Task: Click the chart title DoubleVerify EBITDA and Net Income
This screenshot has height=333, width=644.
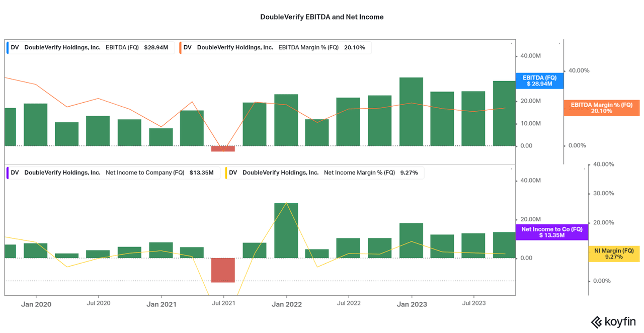Action: [322, 17]
